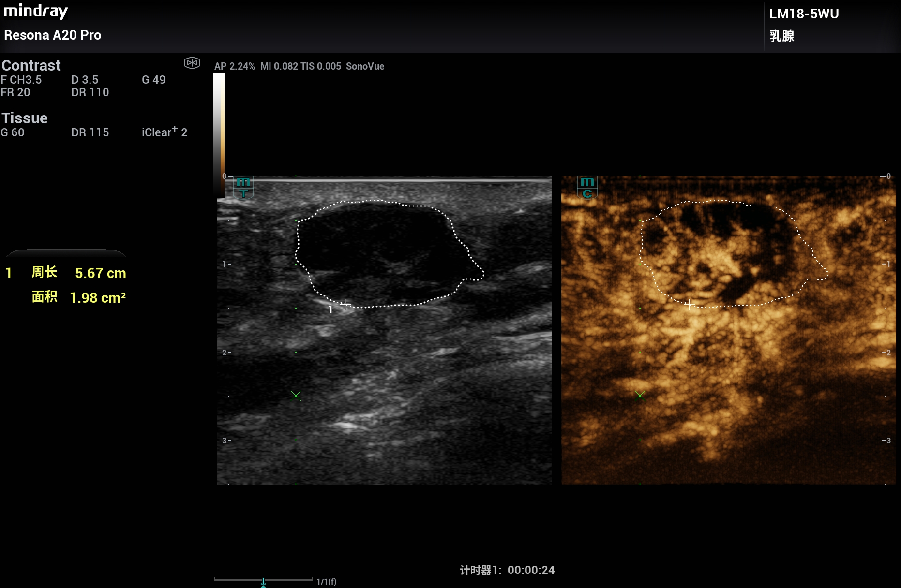Select the LM18-5WU probe label
This screenshot has height=588, width=901.
804,14
